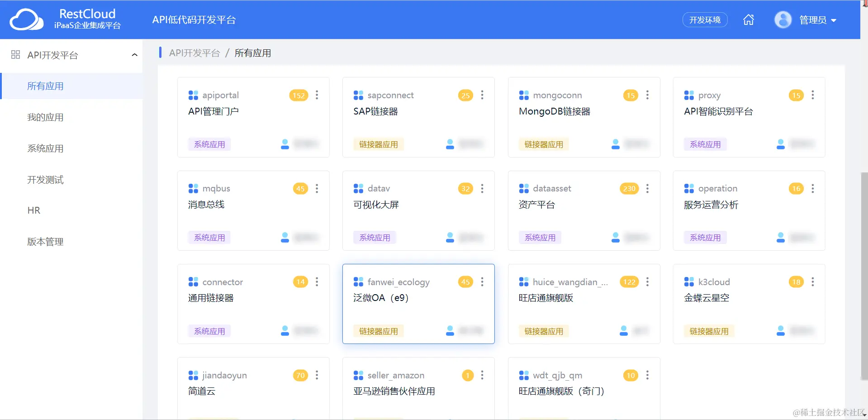Click the mongoconn app icon
Viewport: 868px width, 420px height.
point(524,95)
